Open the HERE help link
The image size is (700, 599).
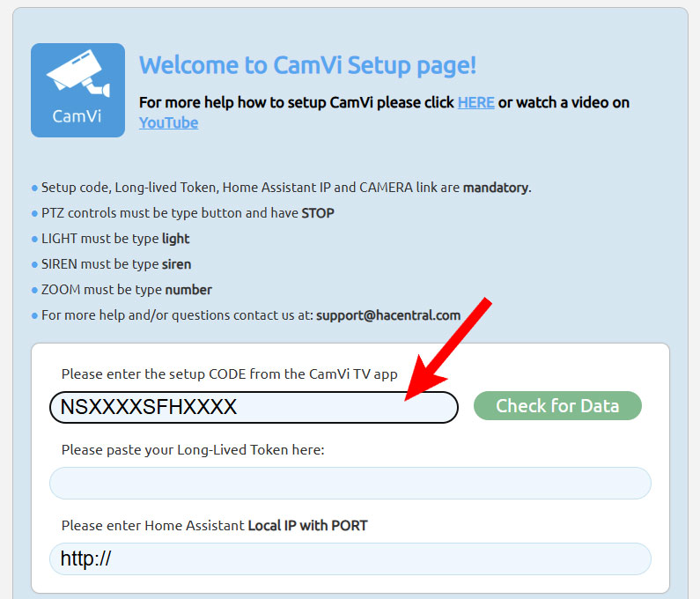tap(475, 102)
